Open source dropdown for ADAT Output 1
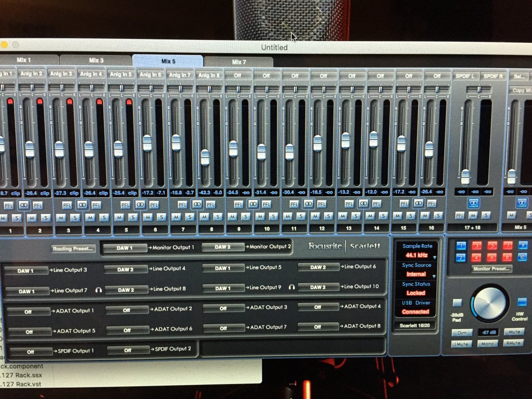Image resolution: width=532 pixels, height=399 pixels. click(28, 311)
